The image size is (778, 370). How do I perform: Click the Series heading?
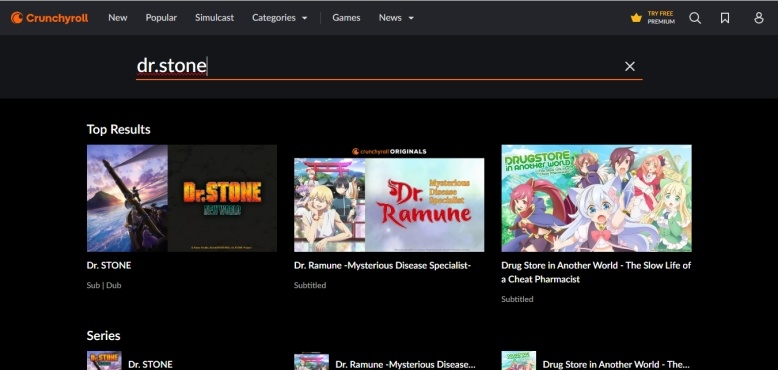point(103,336)
